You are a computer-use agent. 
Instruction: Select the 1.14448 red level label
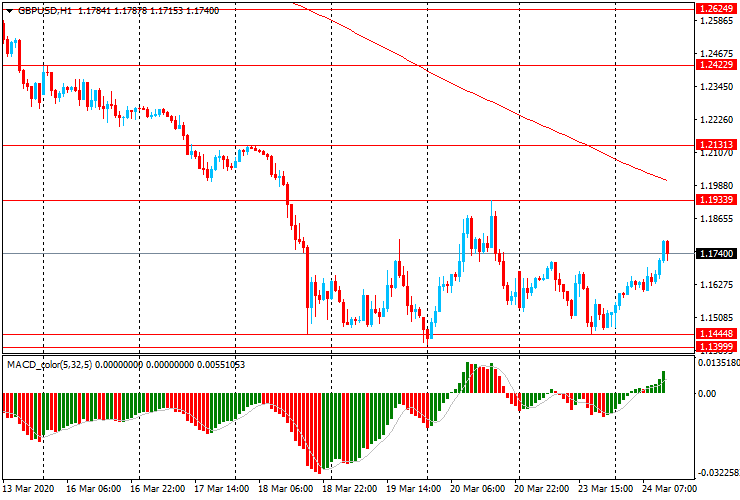716,334
